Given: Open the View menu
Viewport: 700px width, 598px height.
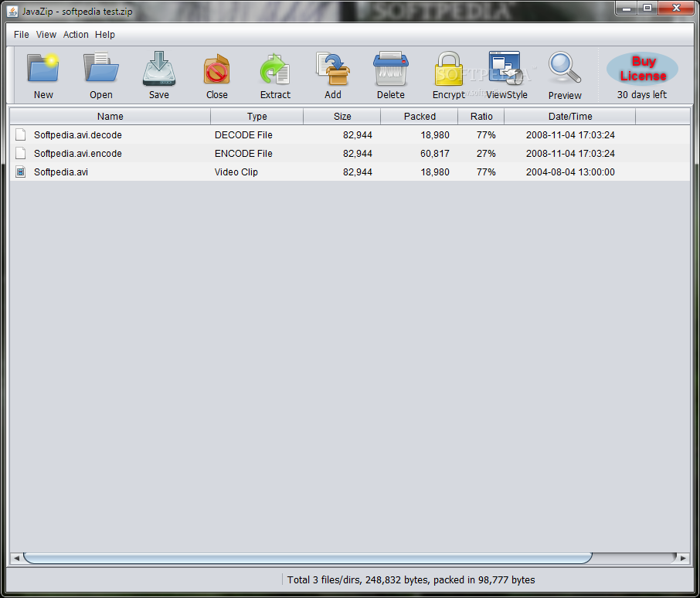Looking at the screenshot, I should 46,34.
